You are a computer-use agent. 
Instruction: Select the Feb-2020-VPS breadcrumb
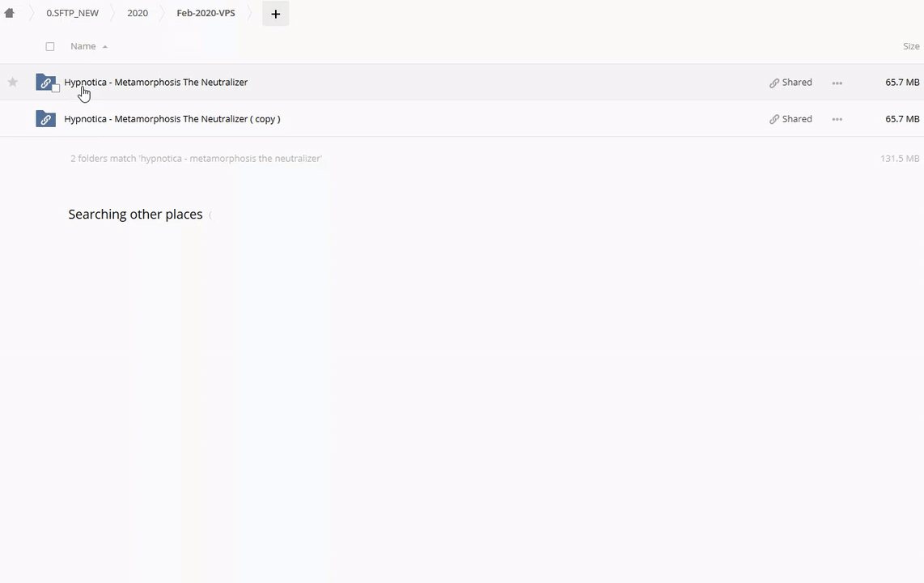point(206,13)
